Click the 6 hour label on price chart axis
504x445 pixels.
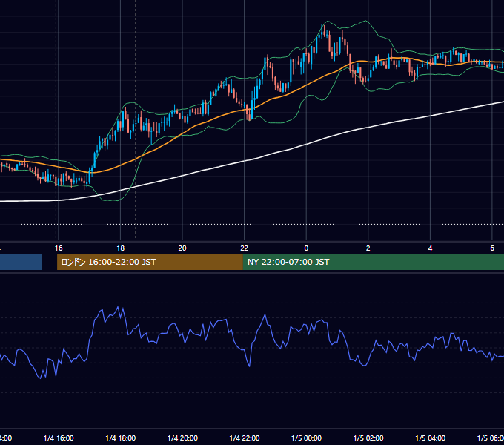pyautogui.click(x=492, y=248)
